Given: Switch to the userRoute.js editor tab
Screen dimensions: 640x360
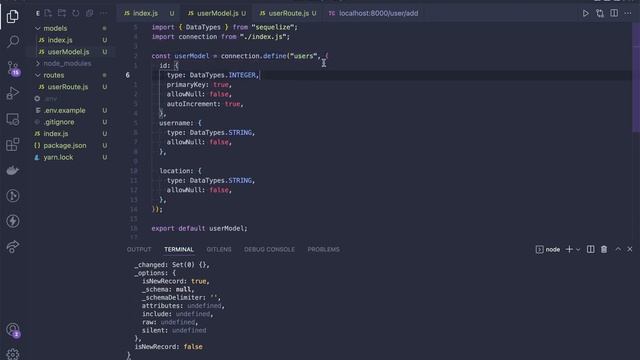Looking at the screenshot, I should [x=288, y=13].
